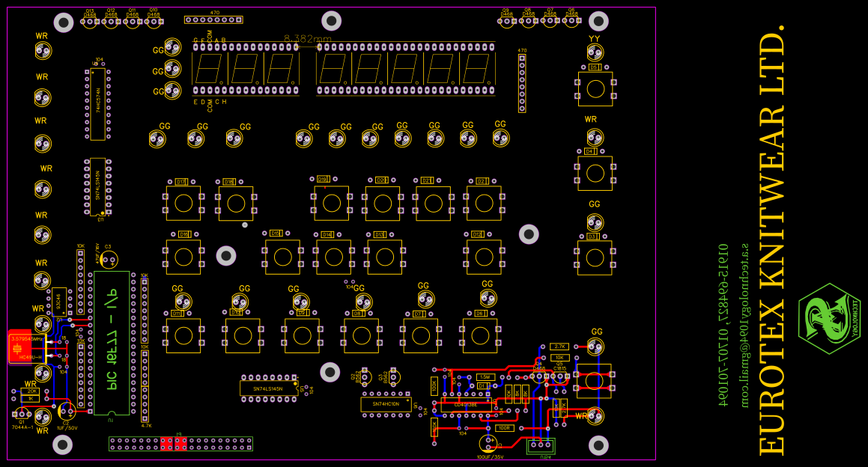
Task: Select the push button under D17
Action: [183, 204]
